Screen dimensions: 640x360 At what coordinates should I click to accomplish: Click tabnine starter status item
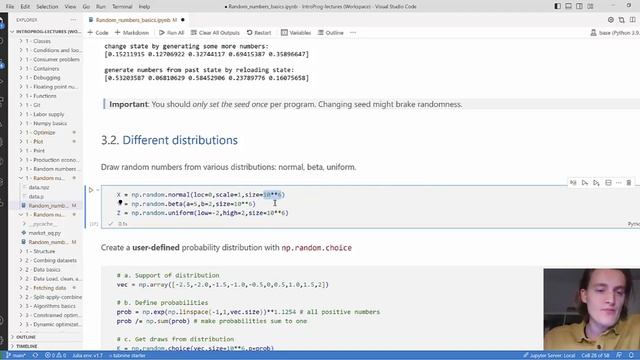(127, 356)
